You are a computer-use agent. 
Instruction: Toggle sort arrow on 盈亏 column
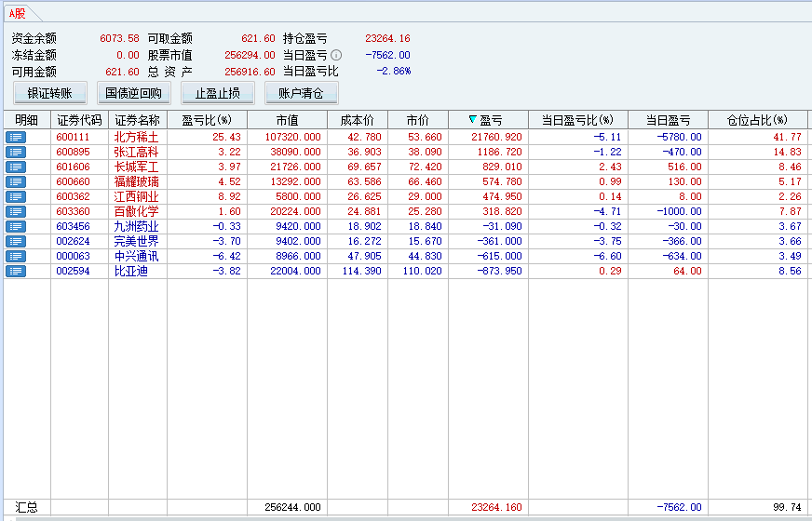click(x=473, y=120)
